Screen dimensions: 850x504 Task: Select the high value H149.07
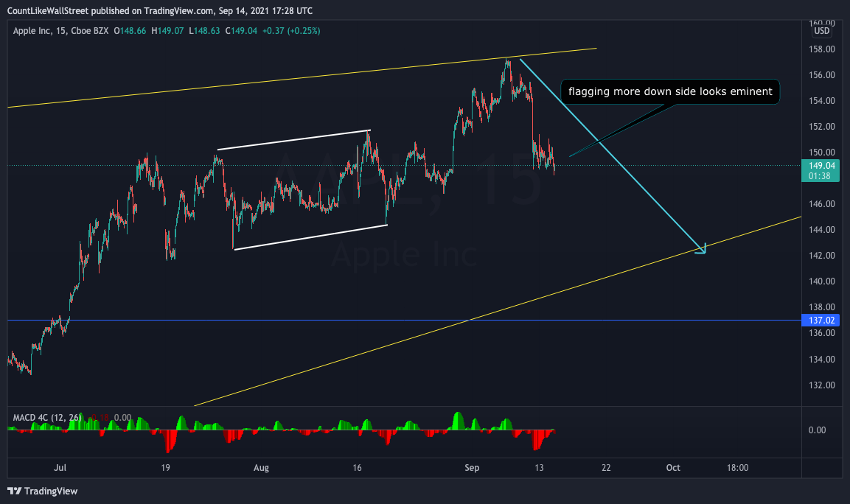(x=167, y=31)
